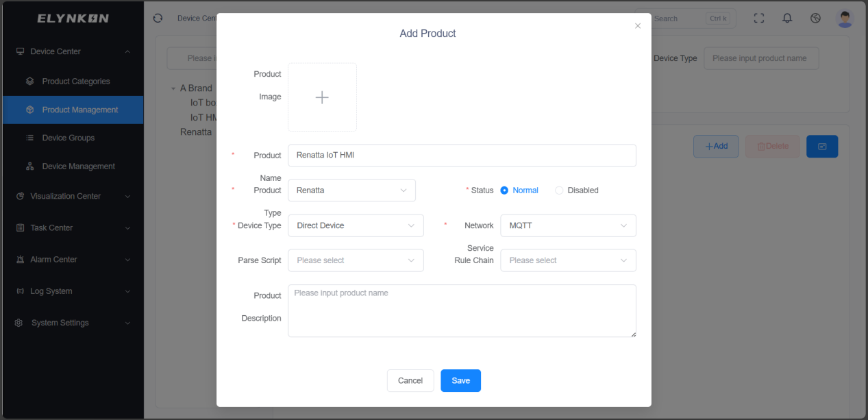
Task: Click the blue card view icon button
Action: pos(822,146)
